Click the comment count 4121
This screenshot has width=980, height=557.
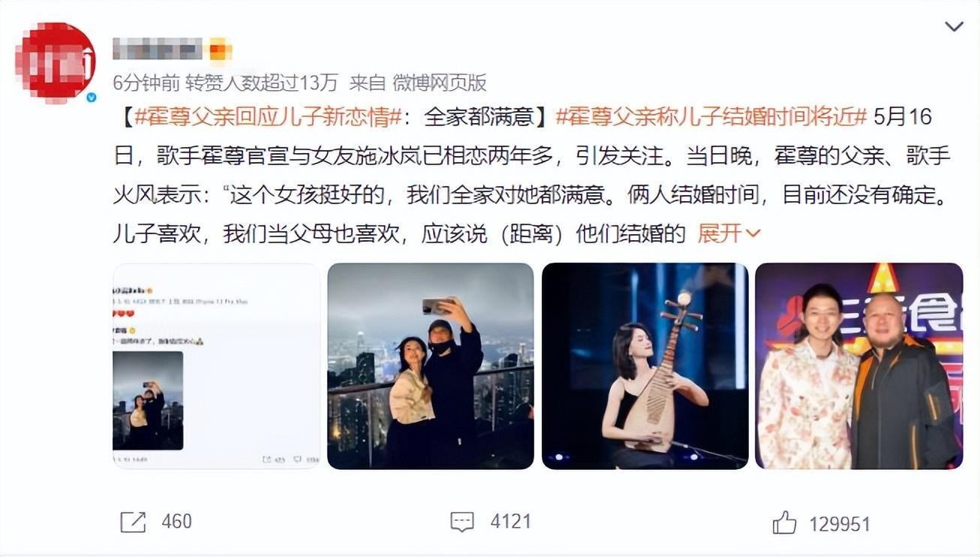(511, 522)
